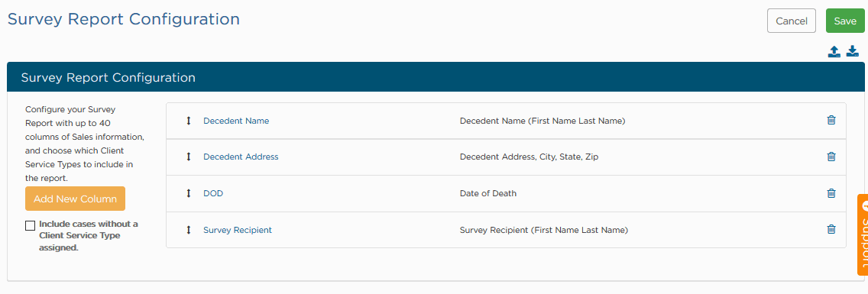868x294 pixels.
Task: Remove the DOD column via trash icon
Action: (x=831, y=193)
